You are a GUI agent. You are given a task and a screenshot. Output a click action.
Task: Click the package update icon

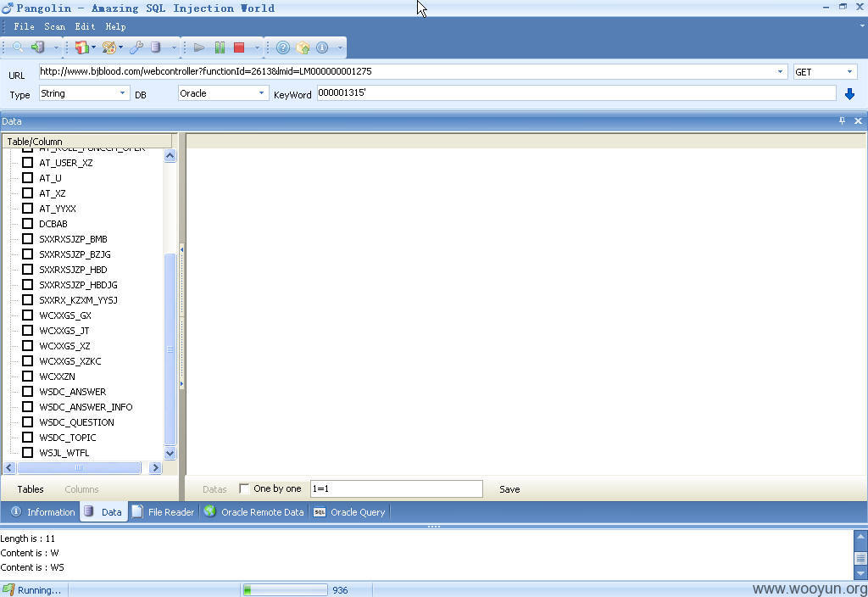click(303, 47)
